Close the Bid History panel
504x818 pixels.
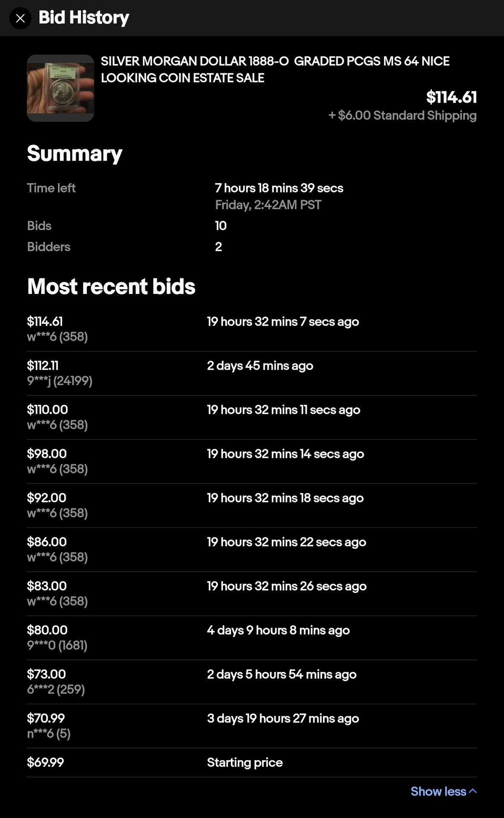click(20, 18)
